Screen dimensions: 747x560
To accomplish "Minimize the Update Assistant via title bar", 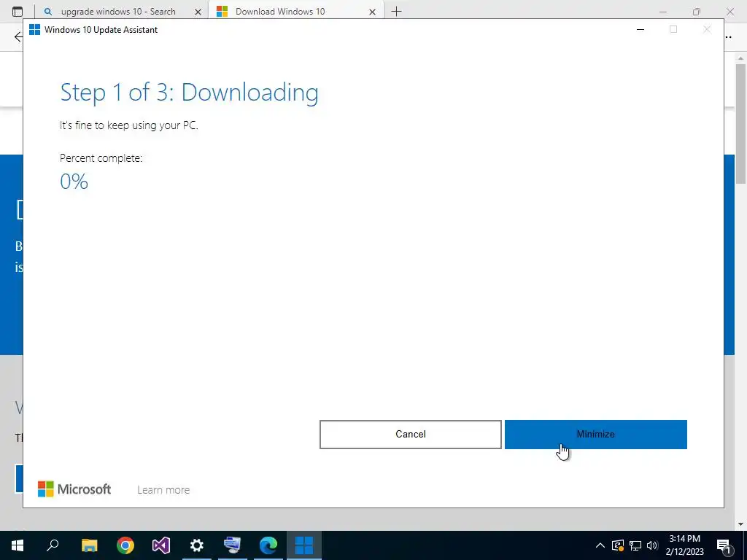I will [x=640, y=29].
